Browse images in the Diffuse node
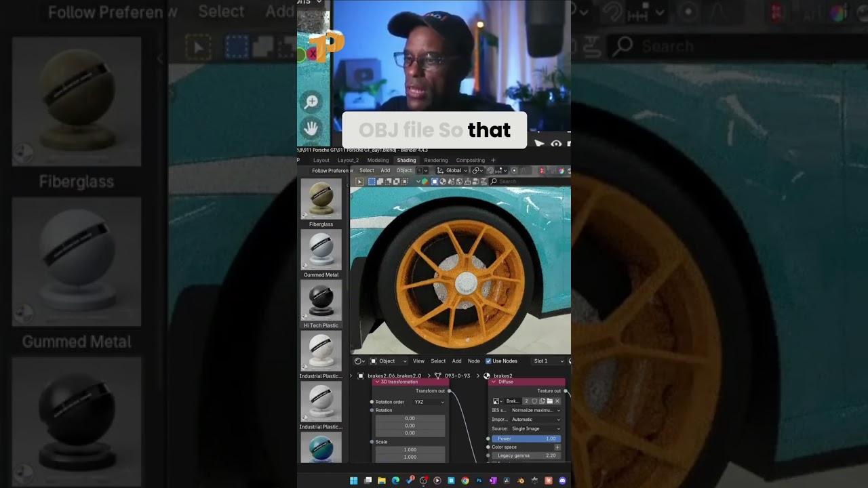 (498, 401)
